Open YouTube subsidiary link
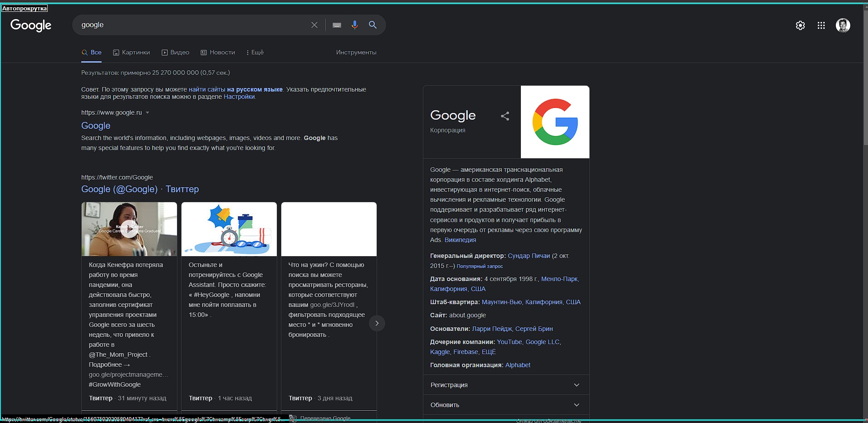 (x=509, y=342)
